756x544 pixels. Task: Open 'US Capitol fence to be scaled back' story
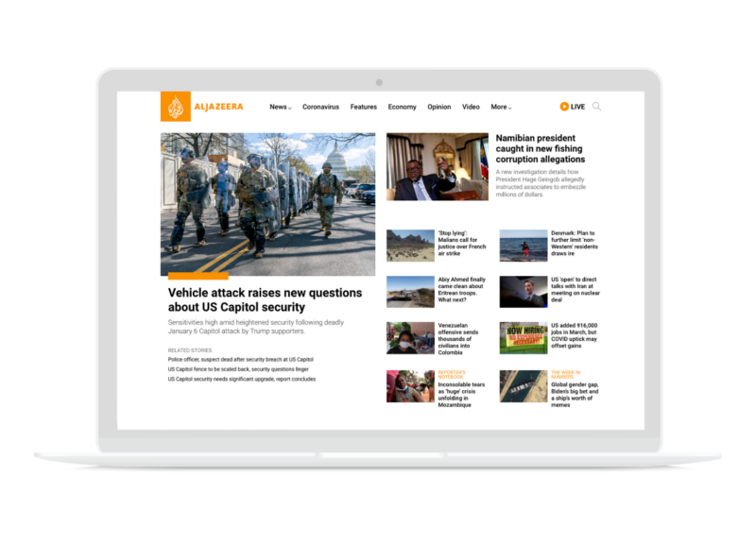[240, 369]
